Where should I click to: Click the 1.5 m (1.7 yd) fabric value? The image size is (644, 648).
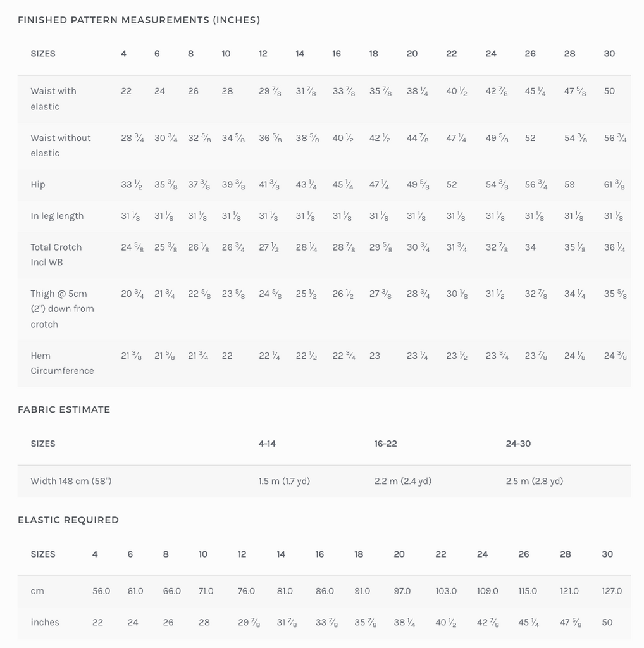click(x=284, y=482)
